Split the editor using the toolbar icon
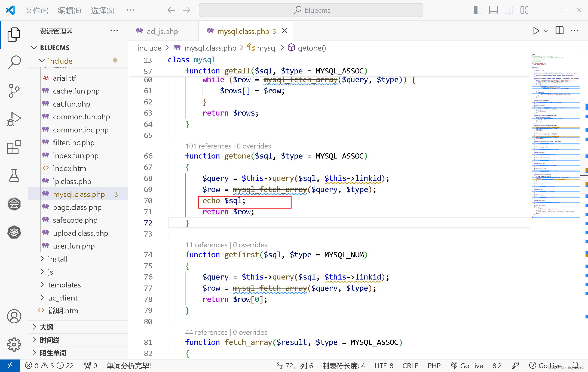 (x=559, y=30)
